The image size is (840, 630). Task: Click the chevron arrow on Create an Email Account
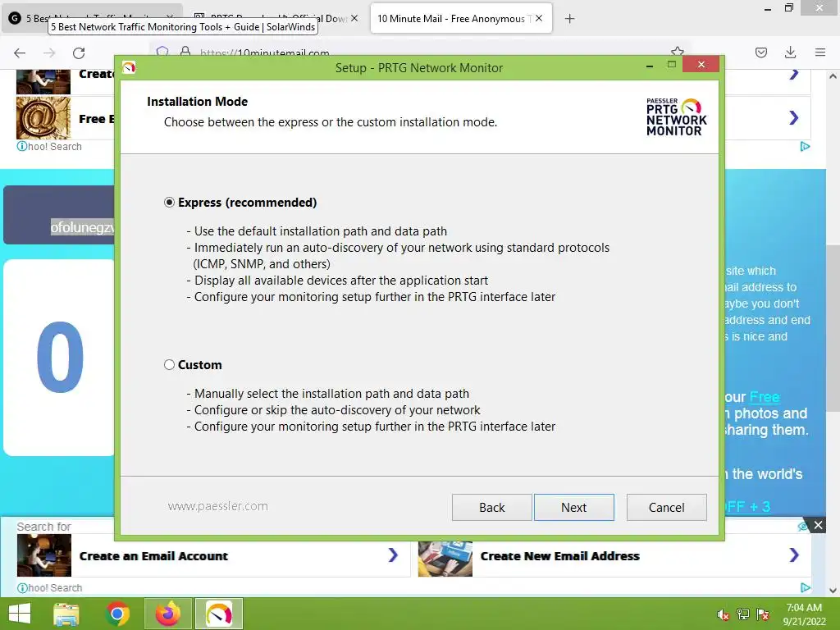pyautogui.click(x=393, y=555)
